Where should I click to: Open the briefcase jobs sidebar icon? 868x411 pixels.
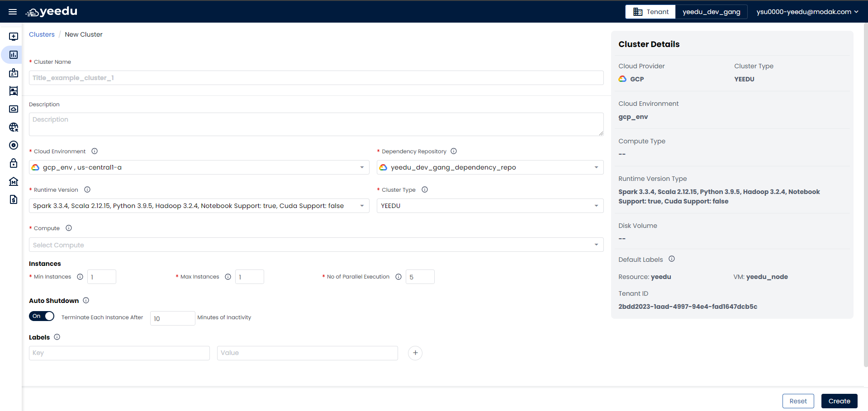tap(14, 73)
